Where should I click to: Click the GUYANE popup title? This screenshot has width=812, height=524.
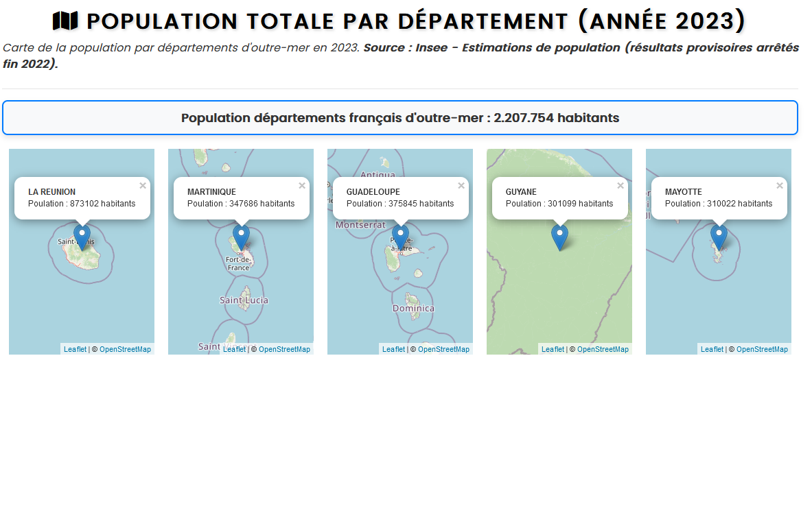(x=521, y=192)
